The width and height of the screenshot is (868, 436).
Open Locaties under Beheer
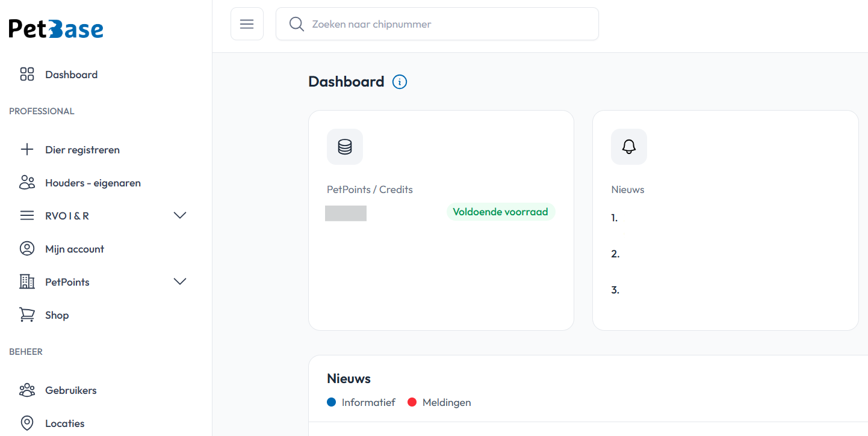65,423
